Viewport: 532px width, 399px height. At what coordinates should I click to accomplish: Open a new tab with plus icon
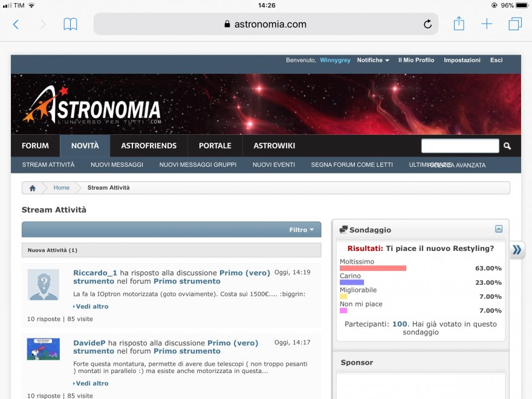click(x=487, y=24)
